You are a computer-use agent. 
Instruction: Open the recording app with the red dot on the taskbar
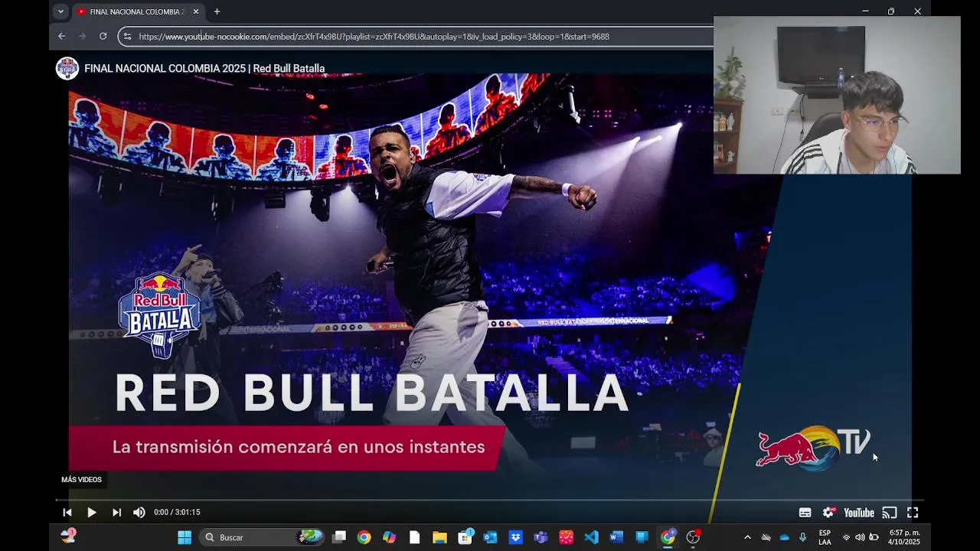tap(693, 537)
